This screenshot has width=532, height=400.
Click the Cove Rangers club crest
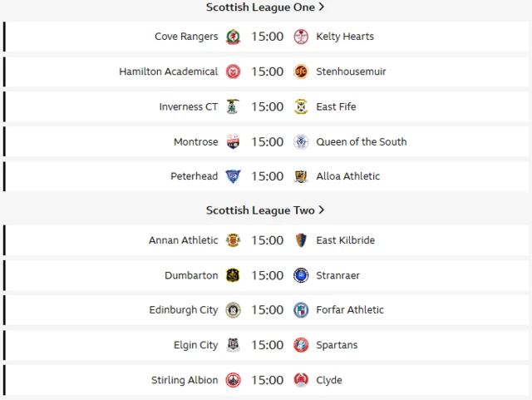coord(234,37)
